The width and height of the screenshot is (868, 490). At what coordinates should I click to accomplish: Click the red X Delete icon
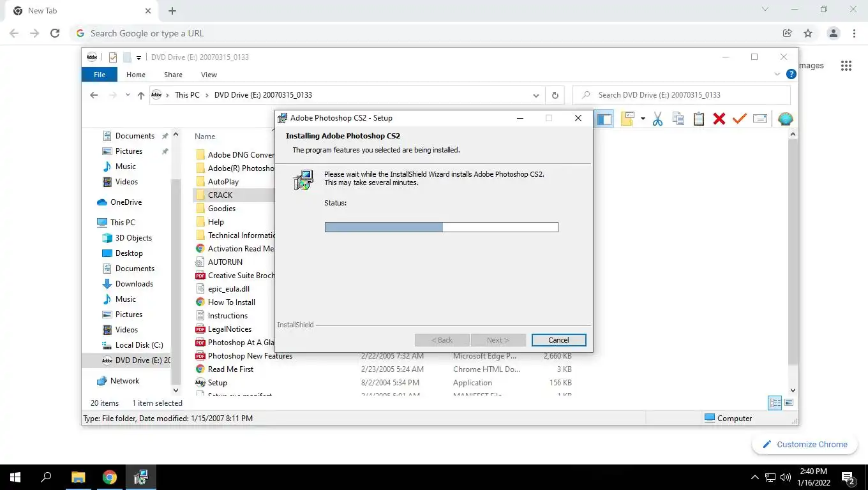coord(719,119)
